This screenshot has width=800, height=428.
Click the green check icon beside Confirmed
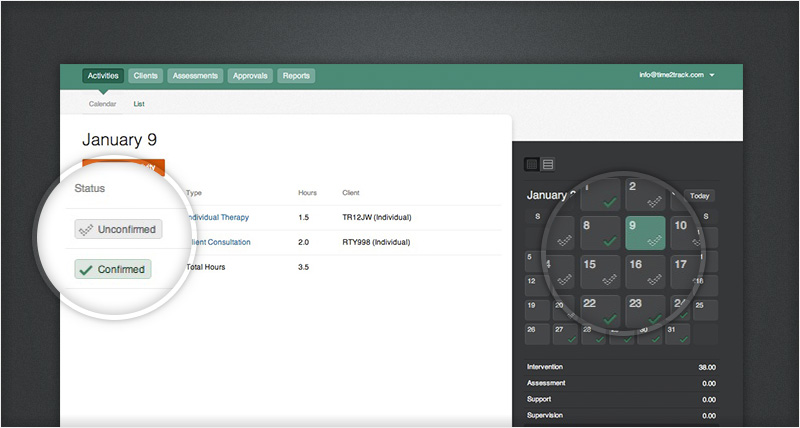[x=86, y=270]
